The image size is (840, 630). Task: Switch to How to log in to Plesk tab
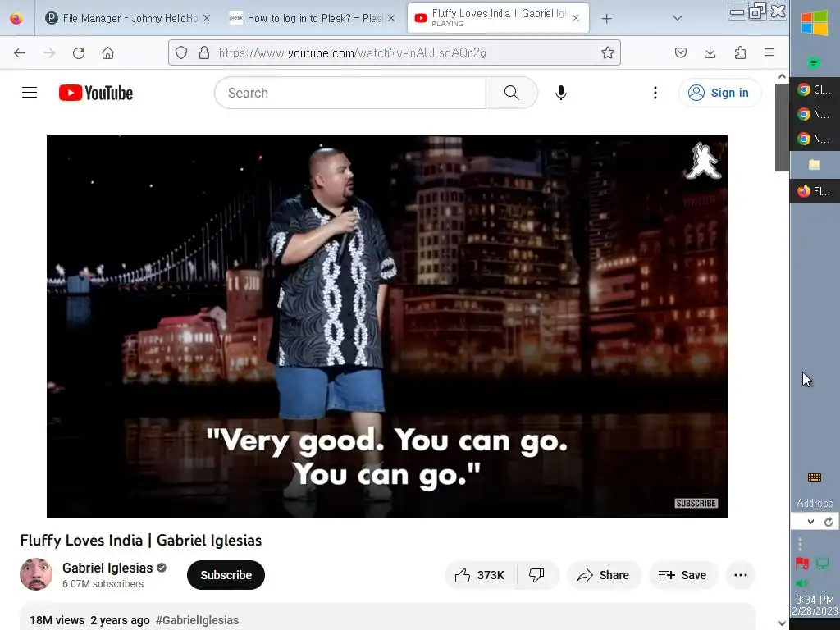[313, 18]
